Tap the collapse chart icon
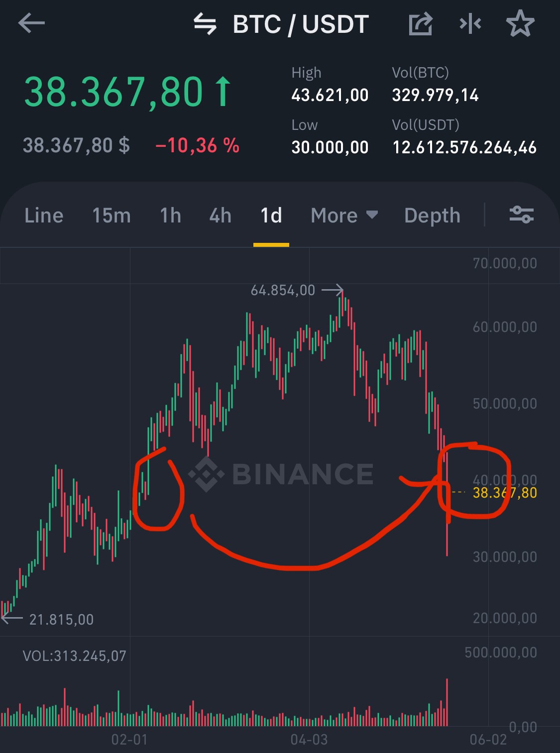The height and width of the screenshot is (753, 560). 470,23
